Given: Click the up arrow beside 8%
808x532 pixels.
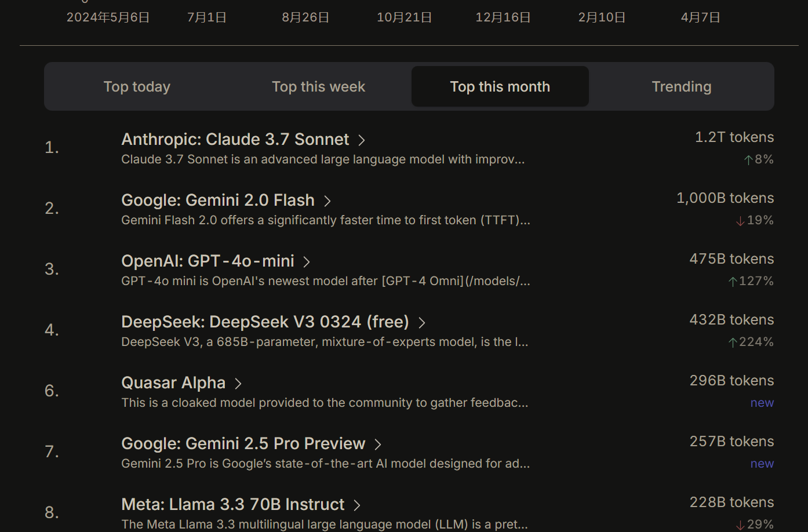Looking at the screenshot, I should coord(748,159).
